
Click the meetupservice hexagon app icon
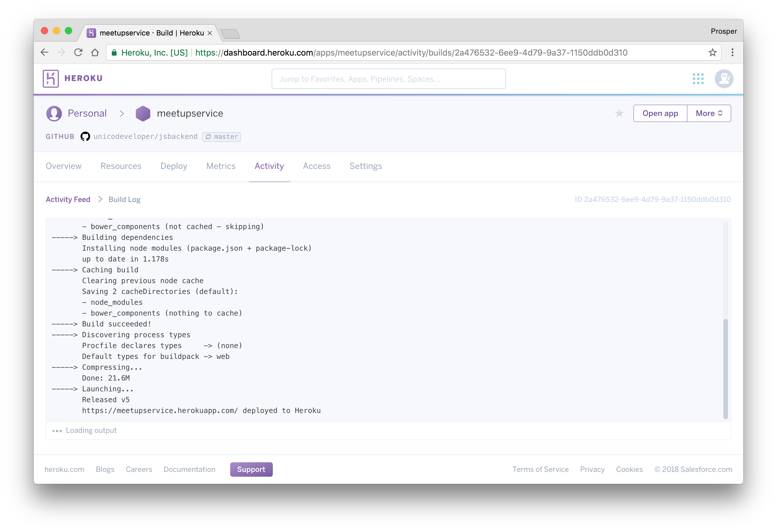tap(143, 114)
